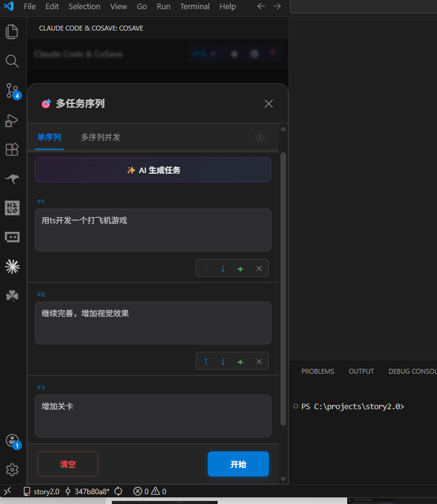Open the Explorer view in activity bar
437x504 pixels.
coord(12,32)
